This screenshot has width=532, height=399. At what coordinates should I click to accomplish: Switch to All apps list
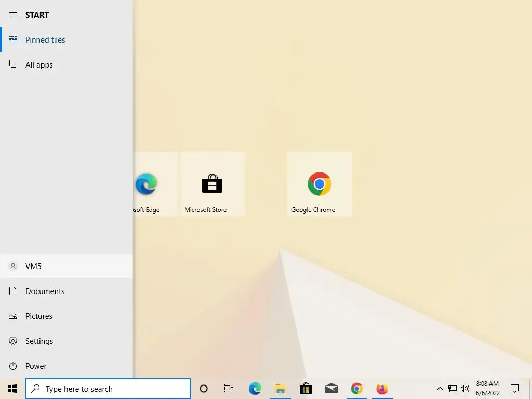[66, 64]
